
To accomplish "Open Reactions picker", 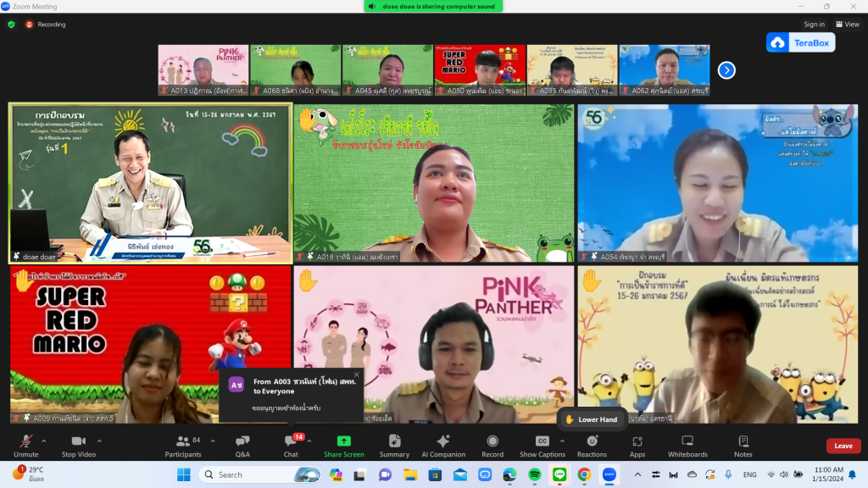I will click(x=592, y=445).
